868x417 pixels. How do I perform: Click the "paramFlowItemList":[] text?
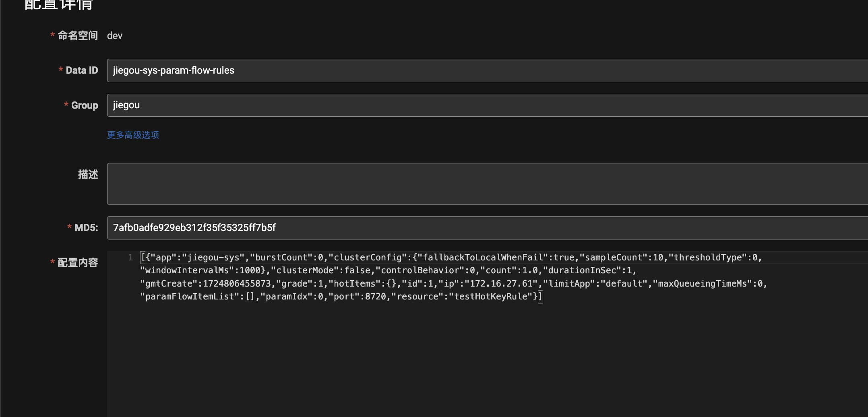click(197, 297)
